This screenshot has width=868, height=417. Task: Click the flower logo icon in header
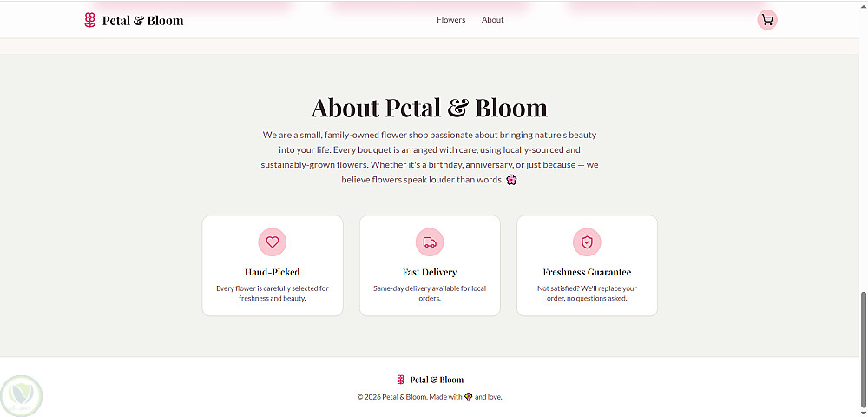(90, 20)
